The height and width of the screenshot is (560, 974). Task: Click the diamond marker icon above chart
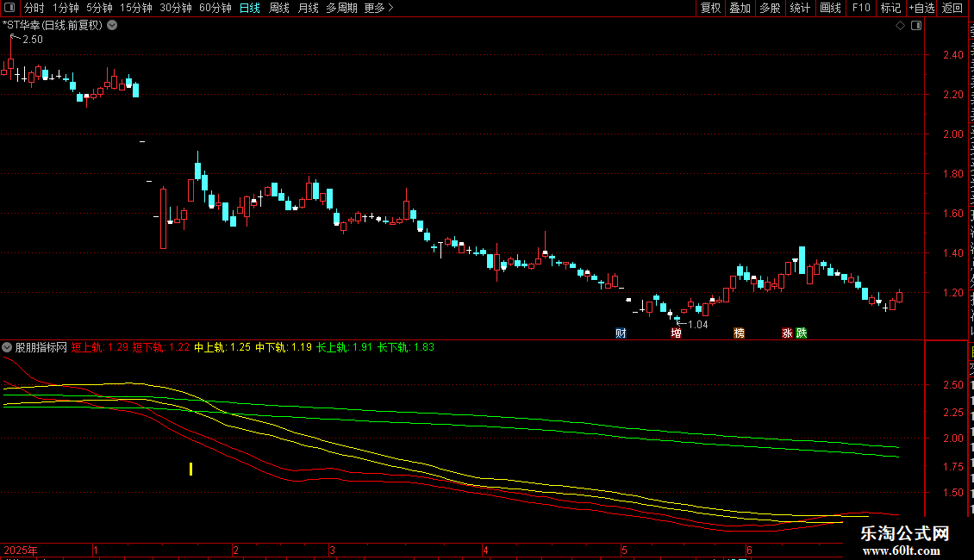(x=900, y=26)
